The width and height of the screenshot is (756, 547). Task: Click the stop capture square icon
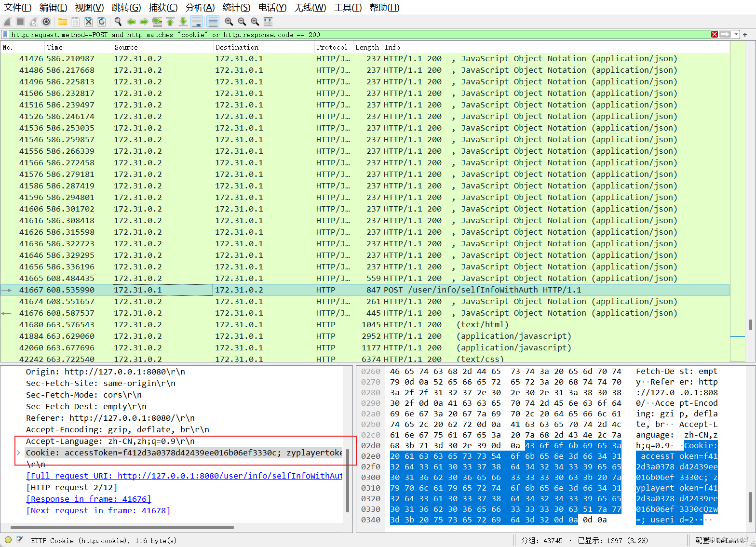tap(20, 22)
